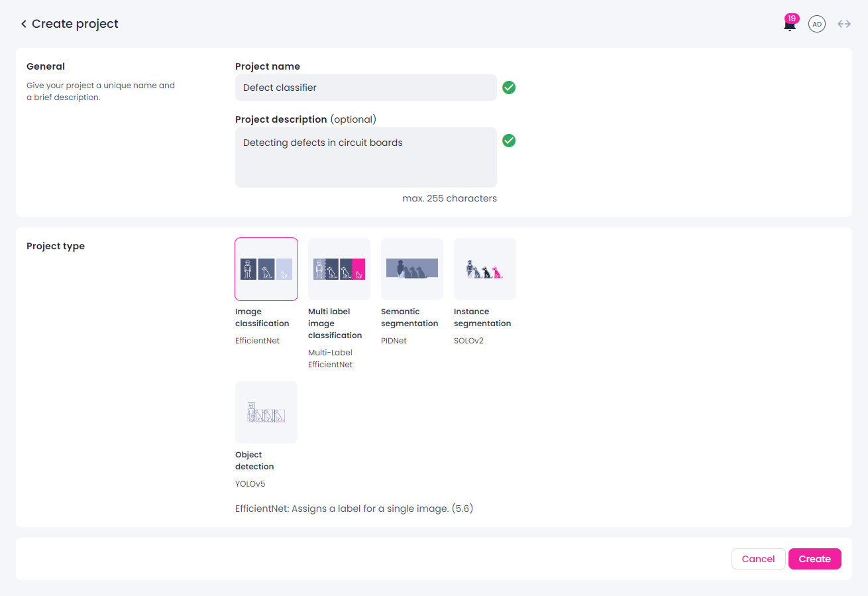The image size is (868, 596).
Task: Click the 'SOLOv2' model label
Action: (468, 341)
